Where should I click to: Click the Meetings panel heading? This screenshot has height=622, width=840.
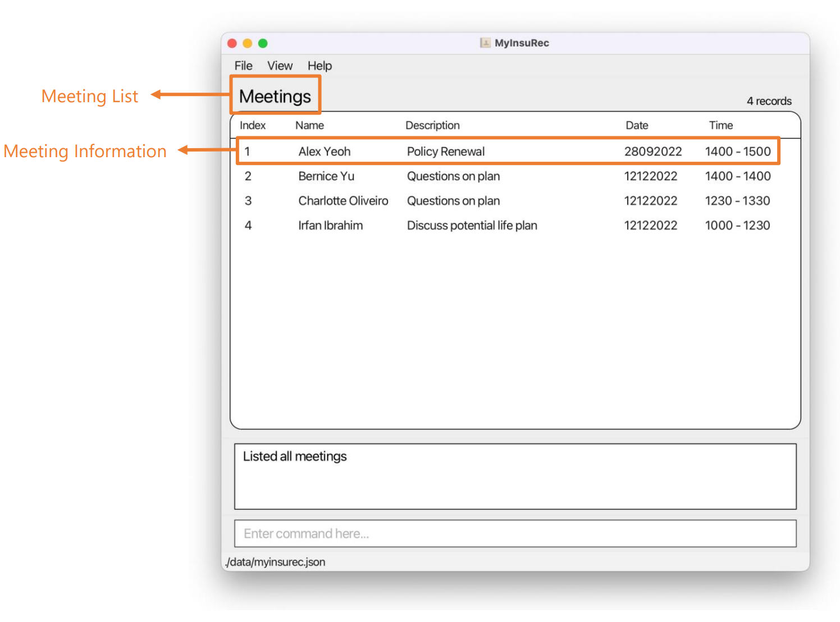tap(275, 97)
